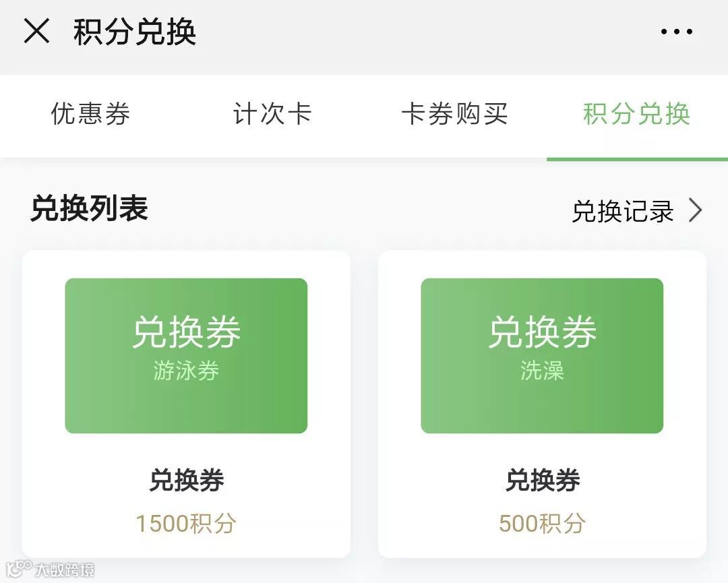Select the 500积分 price label
Image resolution: width=728 pixels, height=583 pixels.
542,524
